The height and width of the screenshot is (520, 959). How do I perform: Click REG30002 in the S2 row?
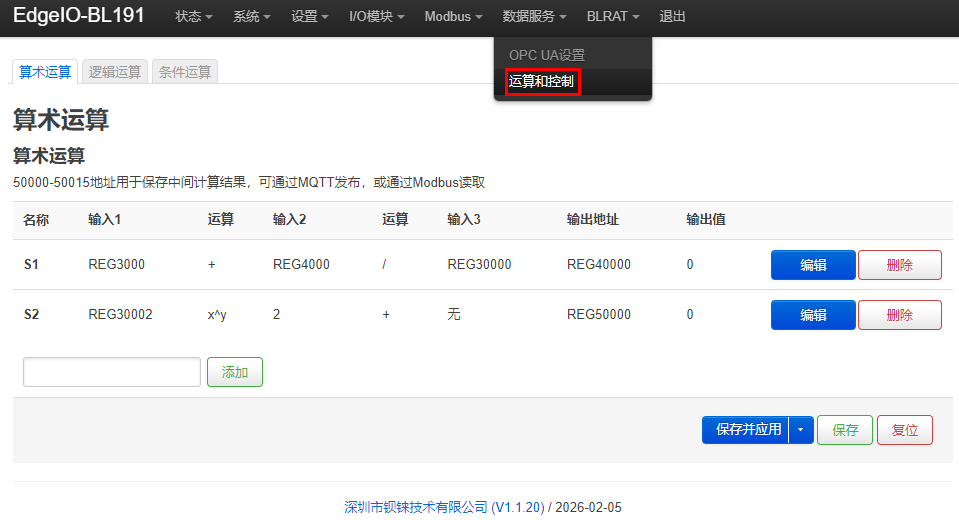tap(120, 314)
